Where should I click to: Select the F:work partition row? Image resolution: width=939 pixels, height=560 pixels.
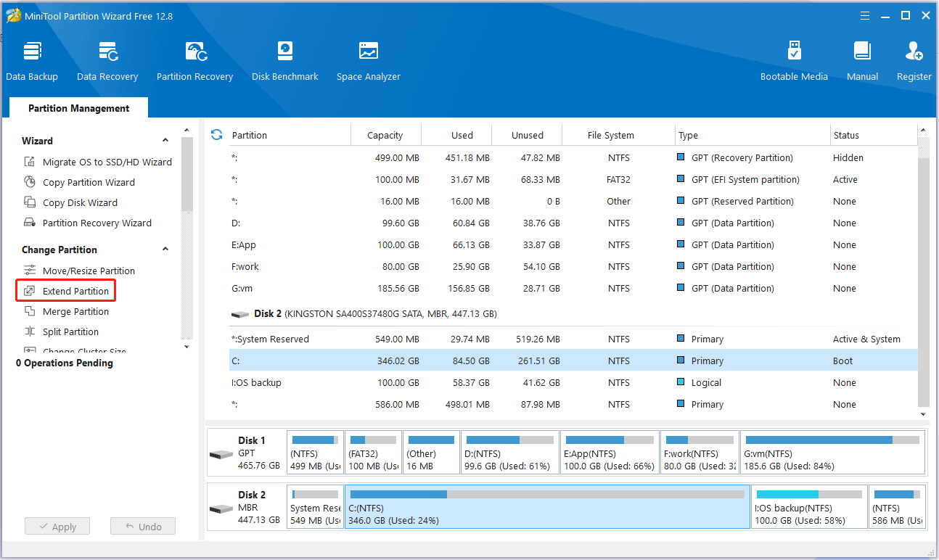(573, 266)
